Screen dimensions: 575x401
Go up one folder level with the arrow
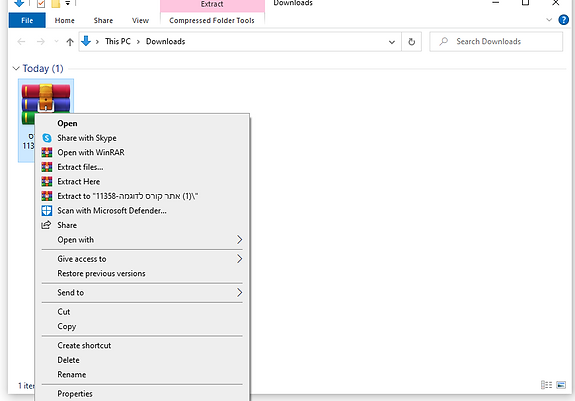(x=70, y=42)
